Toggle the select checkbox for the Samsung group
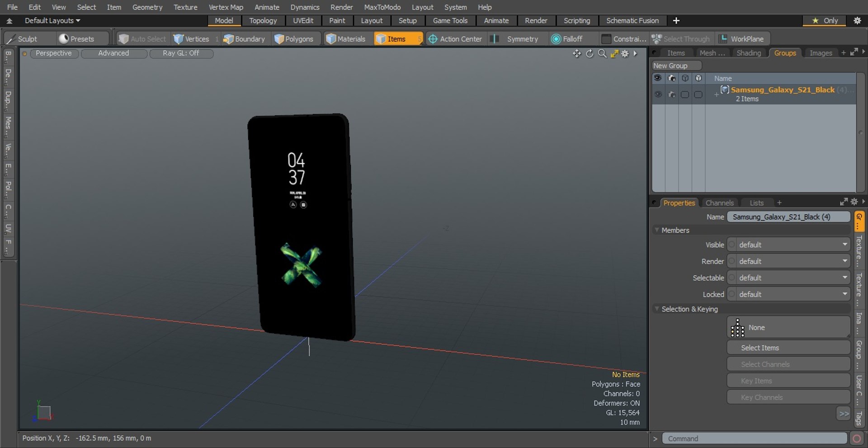The width and height of the screenshot is (868, 448). (x=685, y=94)
